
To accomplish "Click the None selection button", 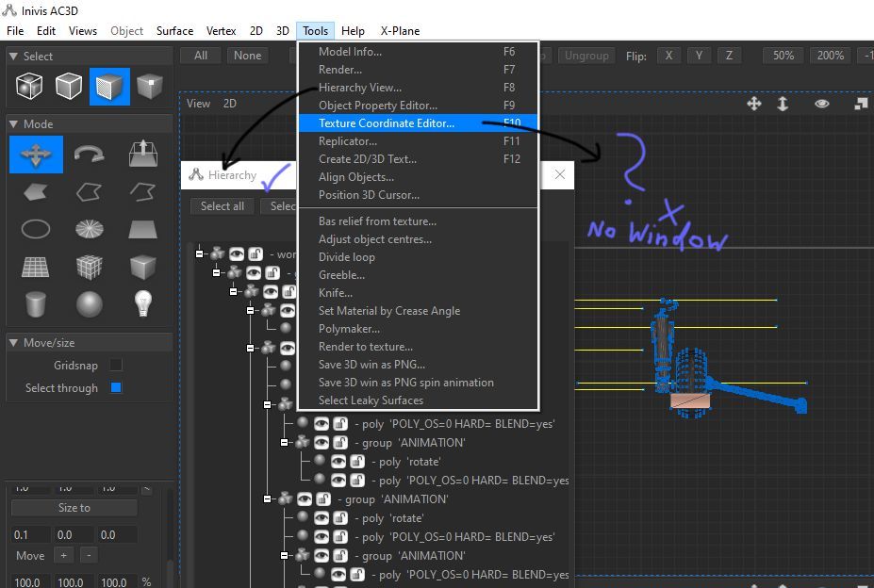I will click(247, 56).
